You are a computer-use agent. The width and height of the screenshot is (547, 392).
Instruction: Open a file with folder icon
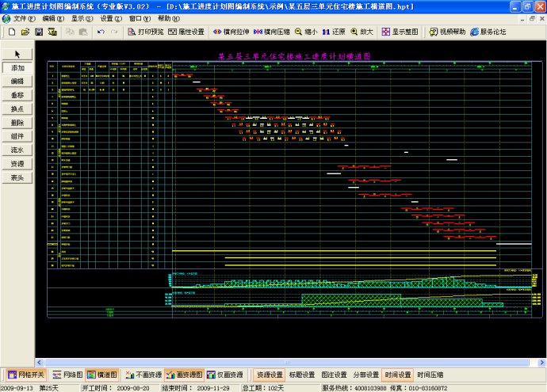point(25,32)
